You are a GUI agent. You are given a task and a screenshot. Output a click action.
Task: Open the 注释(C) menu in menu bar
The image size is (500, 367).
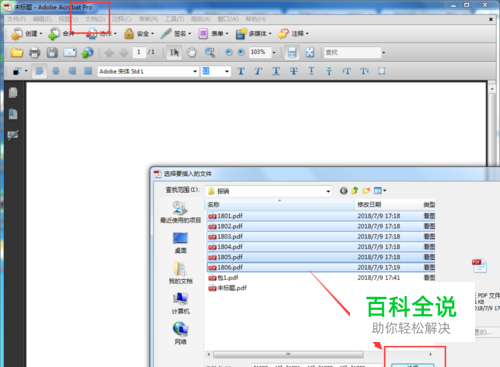tap(122, 19)
